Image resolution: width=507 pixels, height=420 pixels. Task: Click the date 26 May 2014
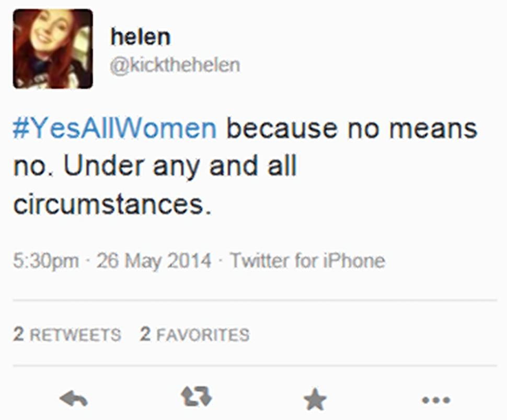(154, 260)
